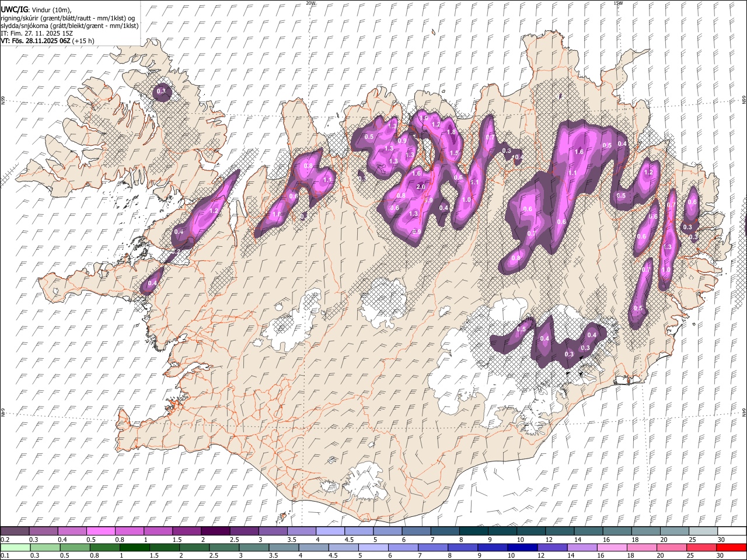Image resolution: width=747 pixels, height=560 pixels.
Task: Click the '20W' longitude label at top
Action: click(x=310, y=3)
